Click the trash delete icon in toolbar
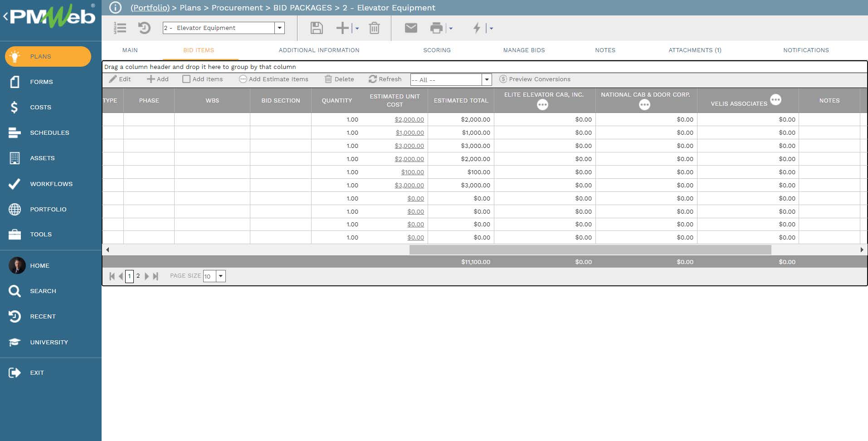Image resolution: width=868 pixels, height=441 pixels. [x=374, y=28]
